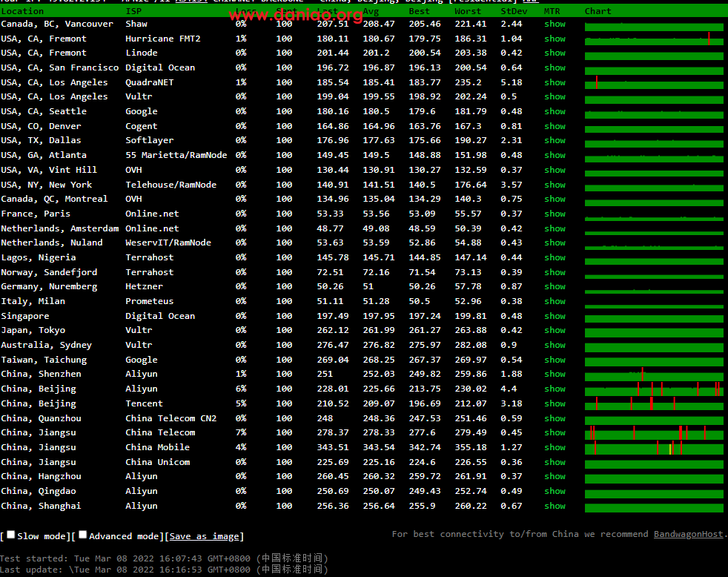Show MTR for Dallas Softlayer row
Viewport: 728px width, 577px height.
[555, 140]
